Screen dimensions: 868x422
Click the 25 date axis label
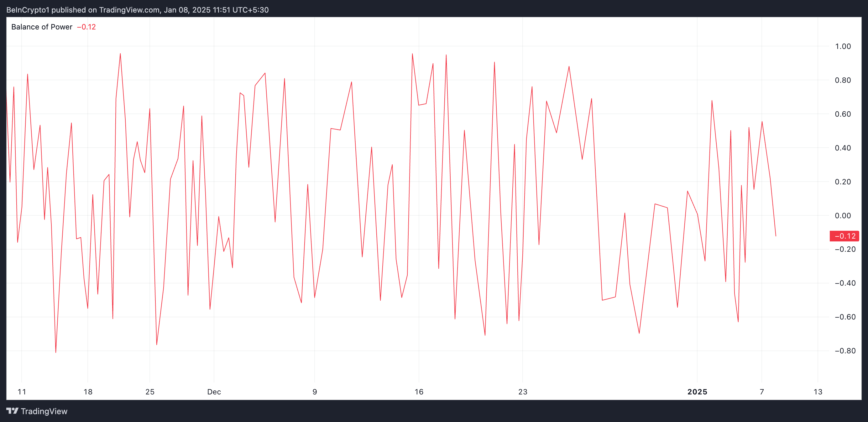point(150,392)
